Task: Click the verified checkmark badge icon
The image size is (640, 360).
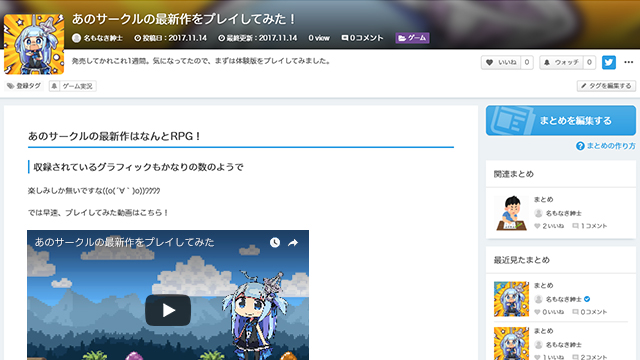Action: 587,299
